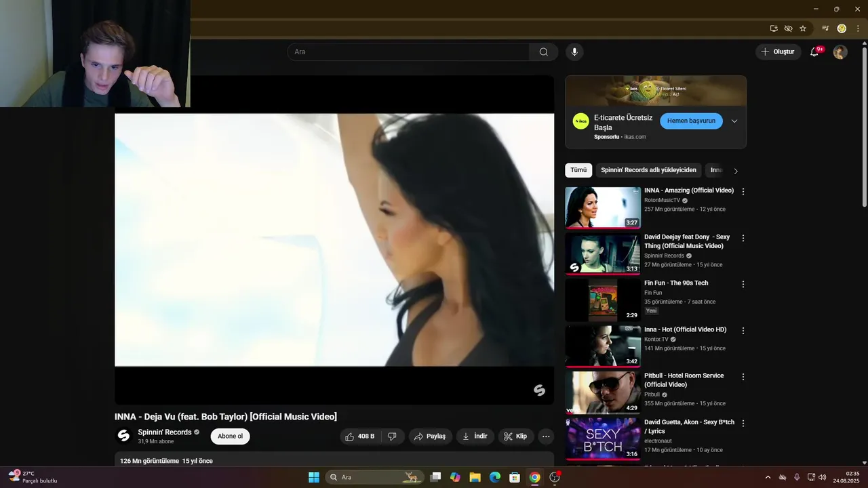
Task: Open David Deejay Sexy Thing thumbnail
Action: click(603, 254)
